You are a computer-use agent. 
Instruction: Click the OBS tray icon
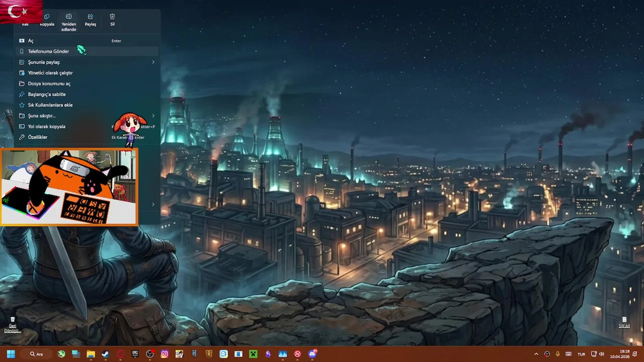(x=547, y=354)
